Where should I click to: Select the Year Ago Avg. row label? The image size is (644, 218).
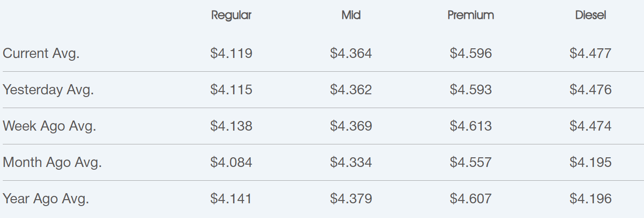tap(46, 199)
